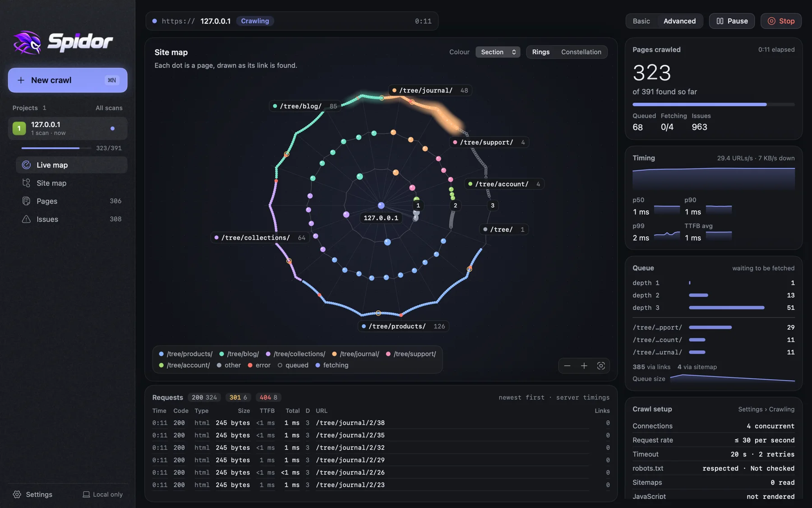Zoom in the site map with plus icon
Image resolution: width=812 pixels, height=508 pixels.
click(584, 366)
